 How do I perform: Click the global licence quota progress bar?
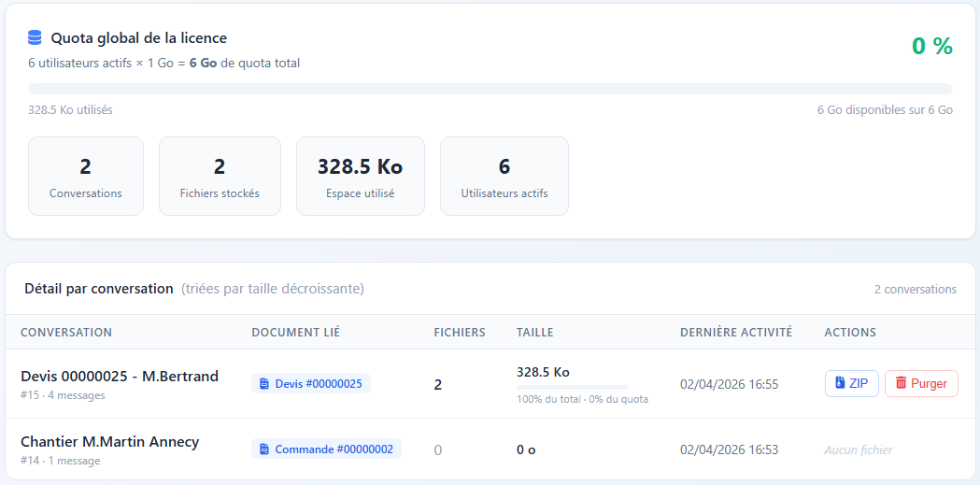(490, 89)
